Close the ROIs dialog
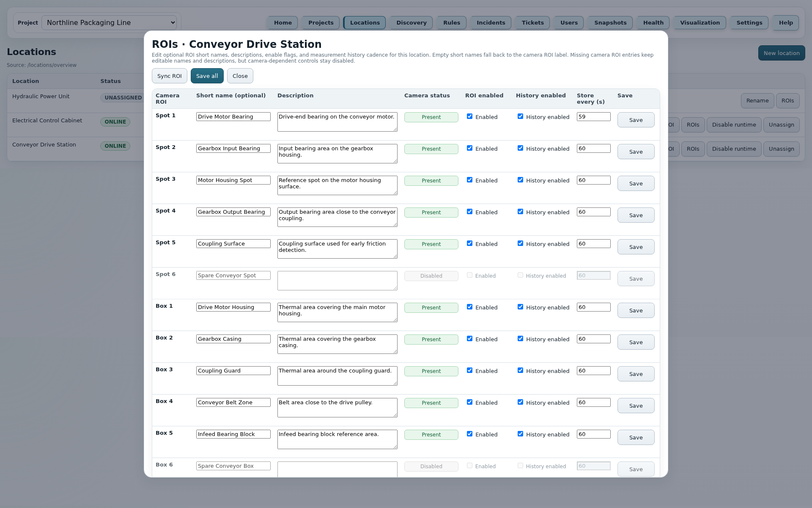812x508 pixels. [240, 76]
